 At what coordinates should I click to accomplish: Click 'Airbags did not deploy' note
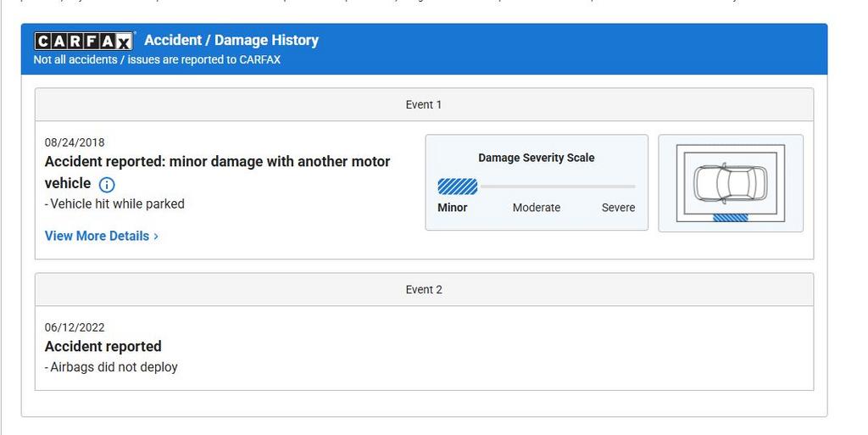(x=111, y=367)
